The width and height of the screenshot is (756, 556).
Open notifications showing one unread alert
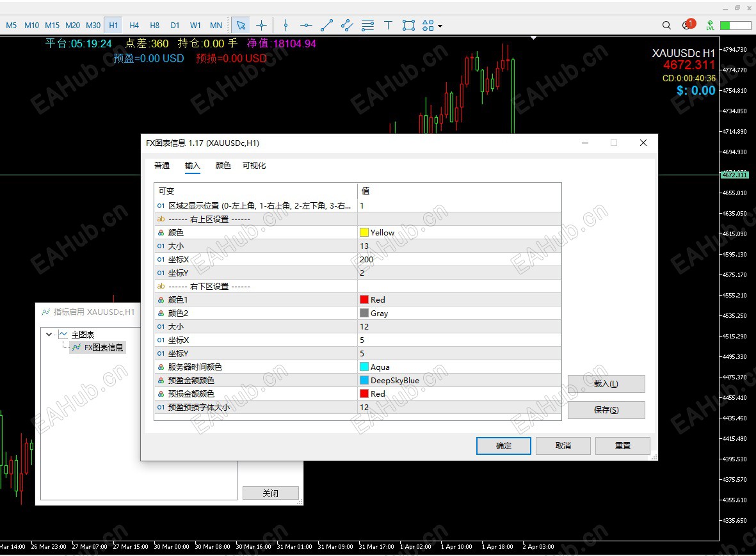click(687, 25)
